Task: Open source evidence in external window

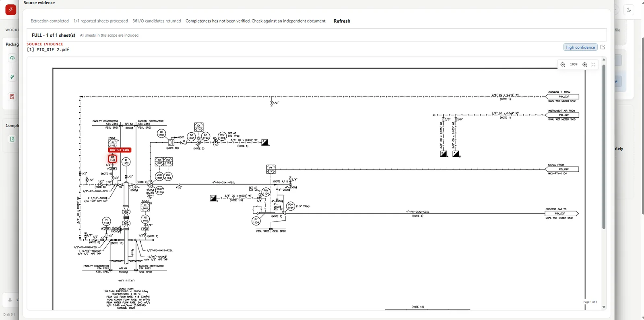Action: click(603, 47)
